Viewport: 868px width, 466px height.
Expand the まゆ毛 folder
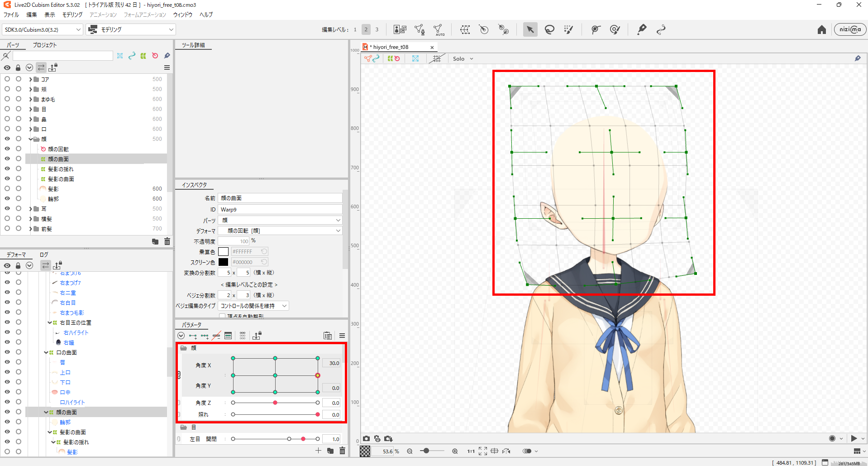[x=30, y=99]
